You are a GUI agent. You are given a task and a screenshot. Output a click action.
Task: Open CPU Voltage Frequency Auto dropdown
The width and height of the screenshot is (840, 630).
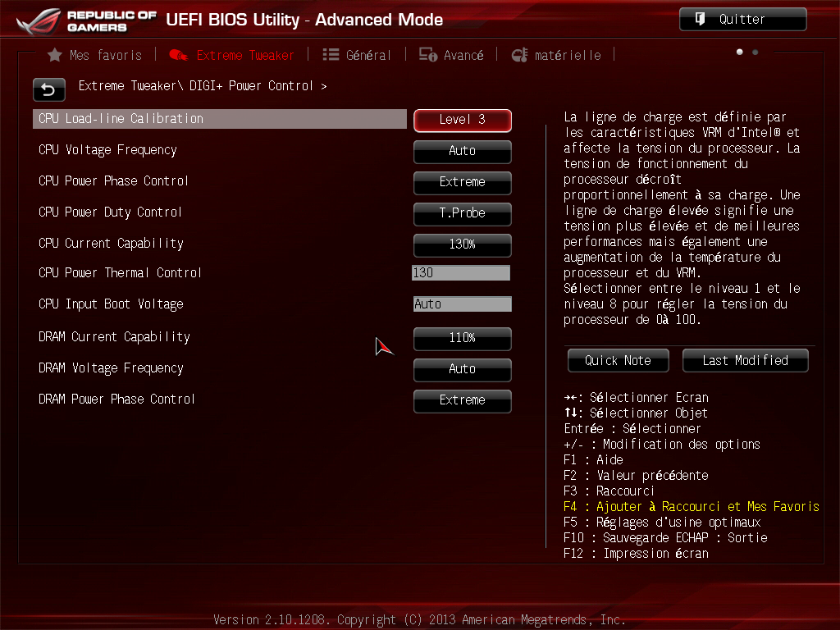pos(463,152)
